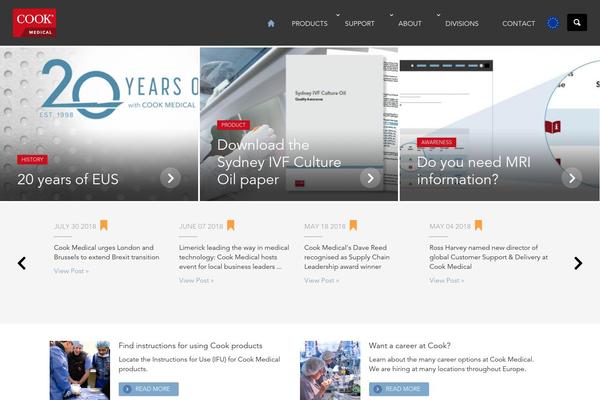Open 'Download the Sydney IVF Culture Oil paper'
The width and height of the screenshot is (600, 400).
pos(279,162)
